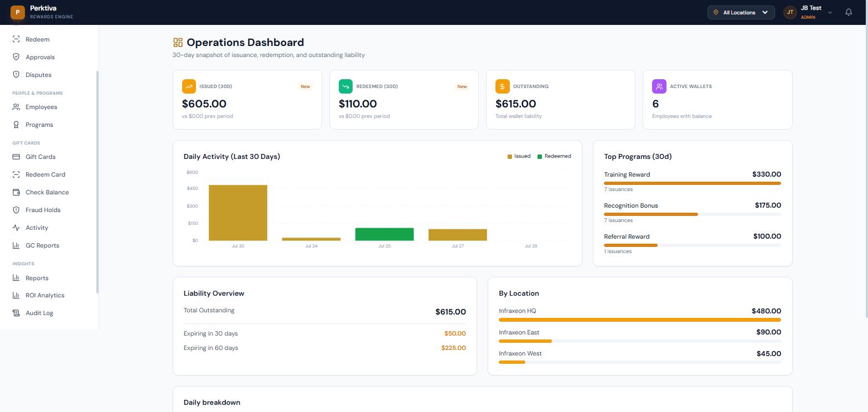The image size is (868, 412).
Task: Open the notifications bell
Action: pyautogui.click(x=849, y=12)
